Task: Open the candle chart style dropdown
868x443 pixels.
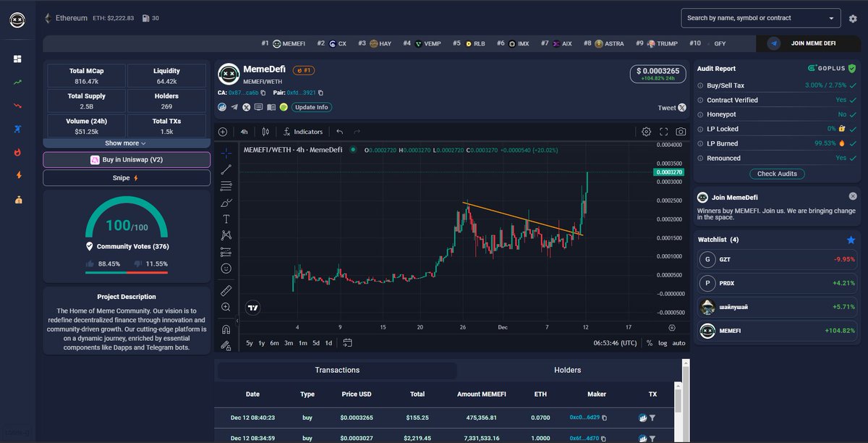Action: [x=265, y=132]
